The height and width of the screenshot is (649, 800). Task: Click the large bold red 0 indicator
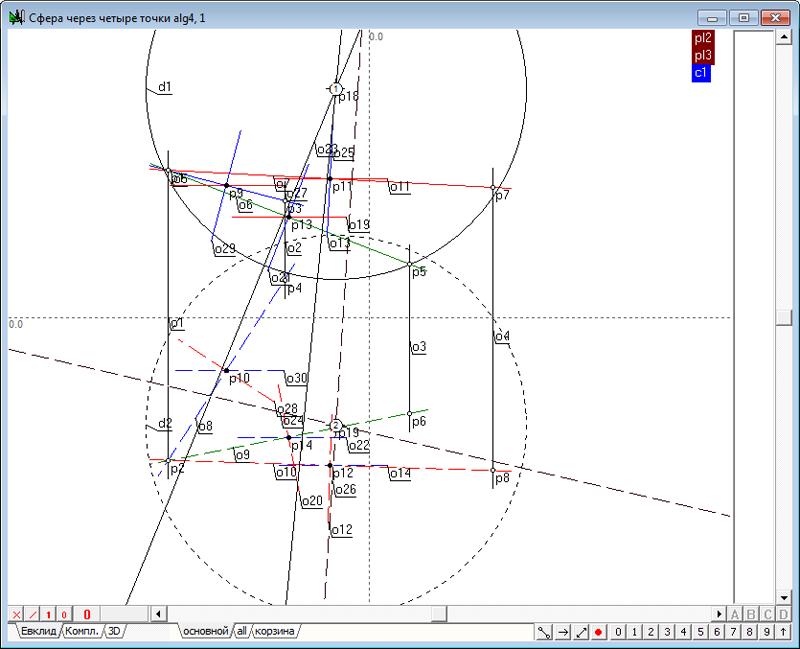pos(87,614)
